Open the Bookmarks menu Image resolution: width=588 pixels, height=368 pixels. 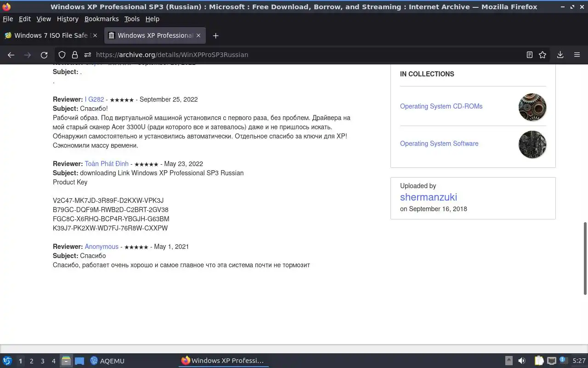(x=102, y=19)
